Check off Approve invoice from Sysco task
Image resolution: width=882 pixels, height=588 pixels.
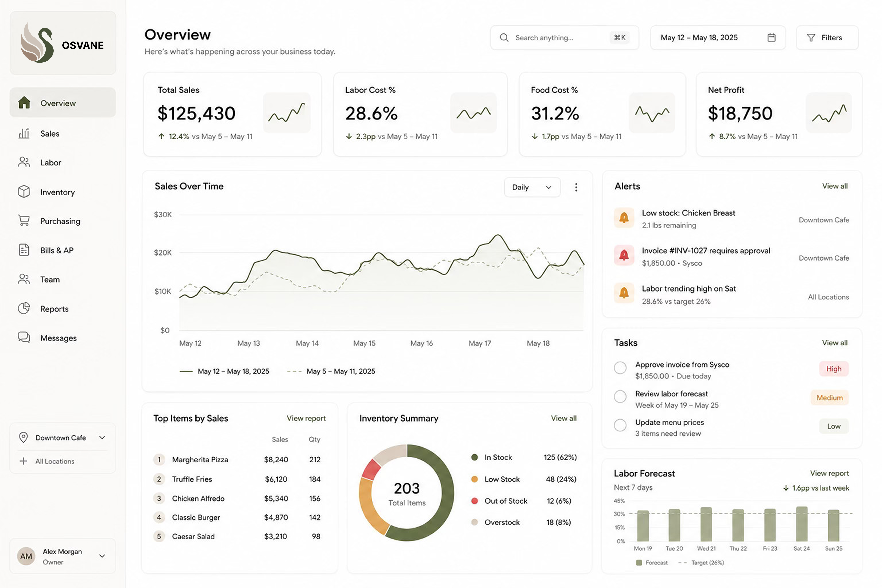pos(620,367)
